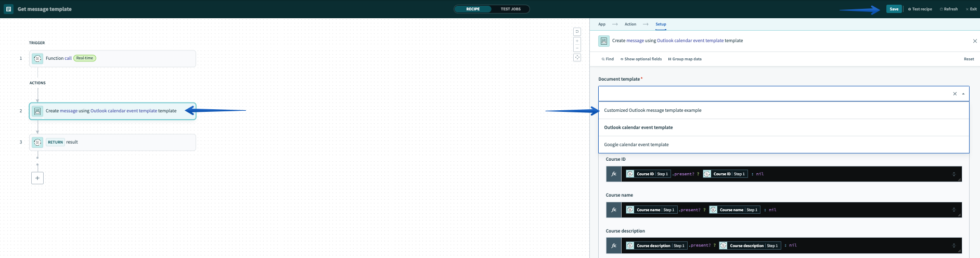Click the Function call trigger step icon

pyautogui.click(x=37, y=59)
